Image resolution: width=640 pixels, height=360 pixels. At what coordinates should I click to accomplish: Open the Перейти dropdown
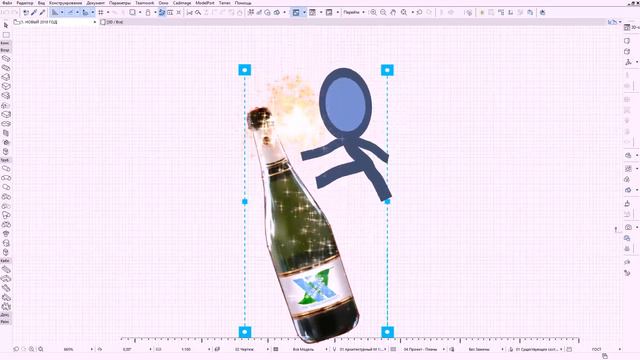tap(353, 13)
